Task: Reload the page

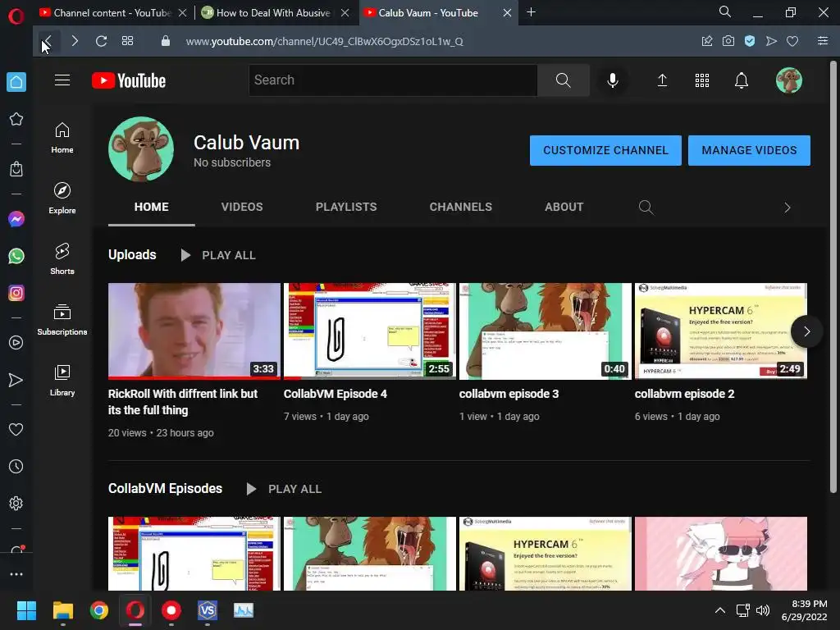Action: point(101,41)
